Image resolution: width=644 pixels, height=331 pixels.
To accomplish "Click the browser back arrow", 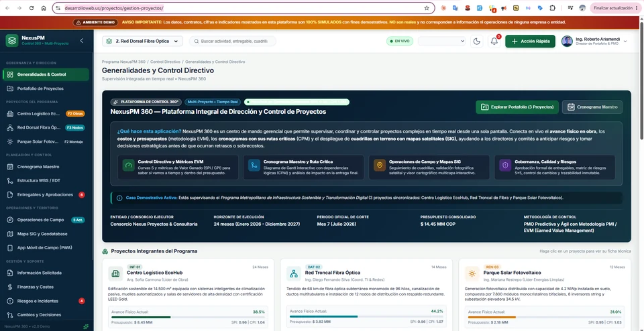I will click(7, 8).
